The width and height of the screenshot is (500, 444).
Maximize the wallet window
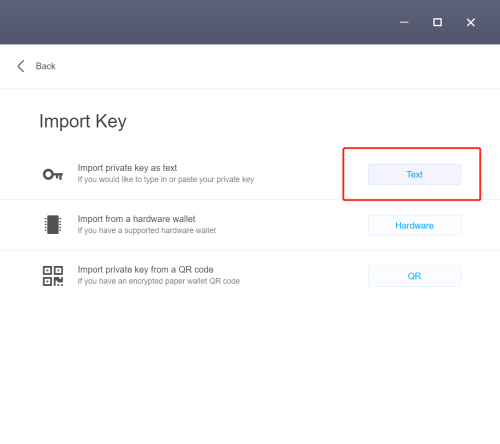(437, 22)
